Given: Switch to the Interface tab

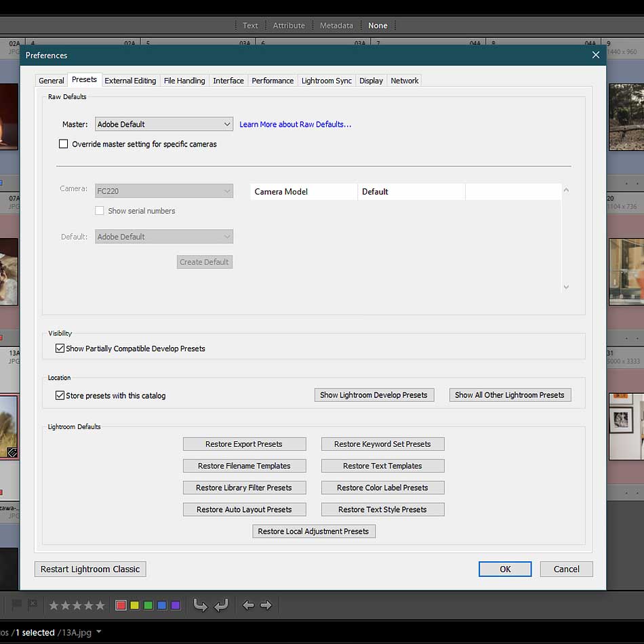Looking at the screenshot, I should click(228, 81).
